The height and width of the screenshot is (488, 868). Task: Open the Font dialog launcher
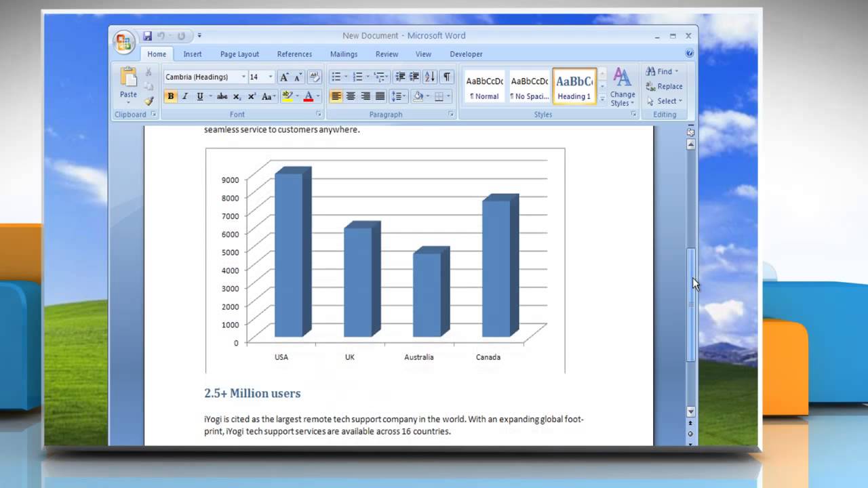(317, 115)
